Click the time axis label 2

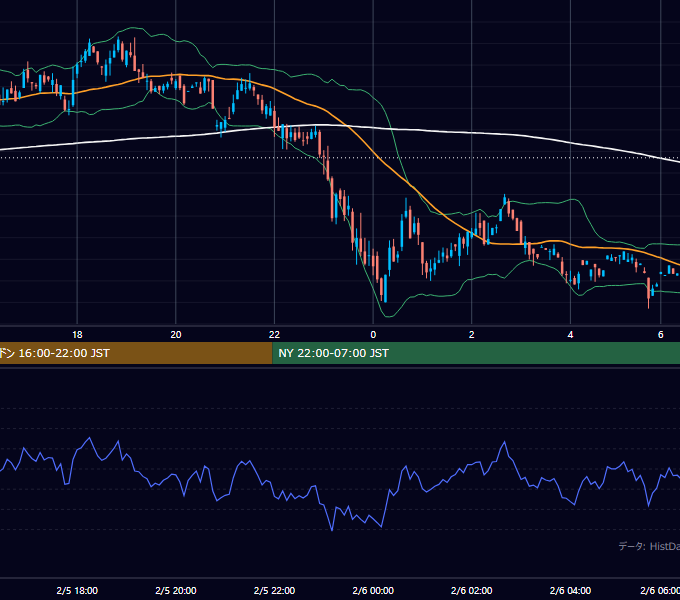[x=471, y=335]
